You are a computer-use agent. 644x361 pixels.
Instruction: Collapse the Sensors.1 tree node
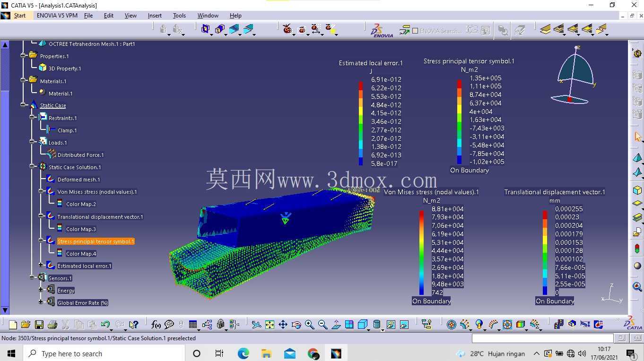(32, 277)
